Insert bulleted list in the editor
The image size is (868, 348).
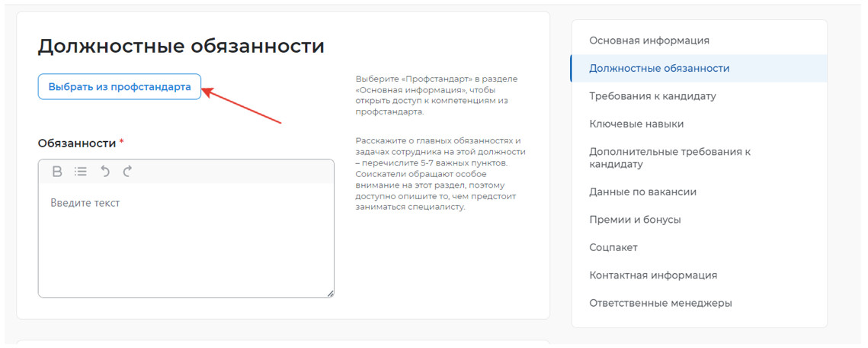point(81,172)
